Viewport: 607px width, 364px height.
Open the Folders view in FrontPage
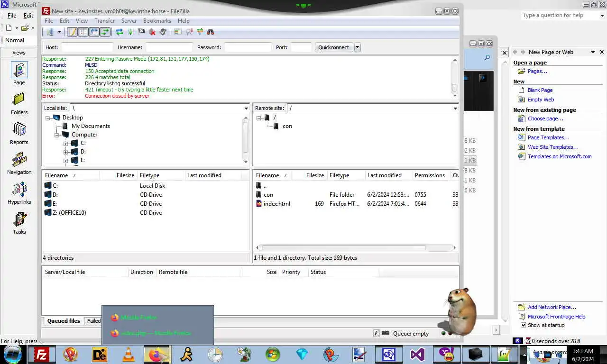(x=19, y=103)
